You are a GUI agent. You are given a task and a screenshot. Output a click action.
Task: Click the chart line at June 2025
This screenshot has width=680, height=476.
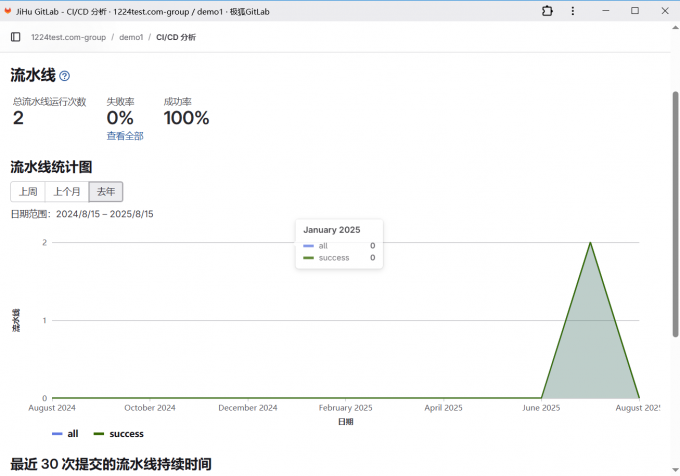[541, 397]
